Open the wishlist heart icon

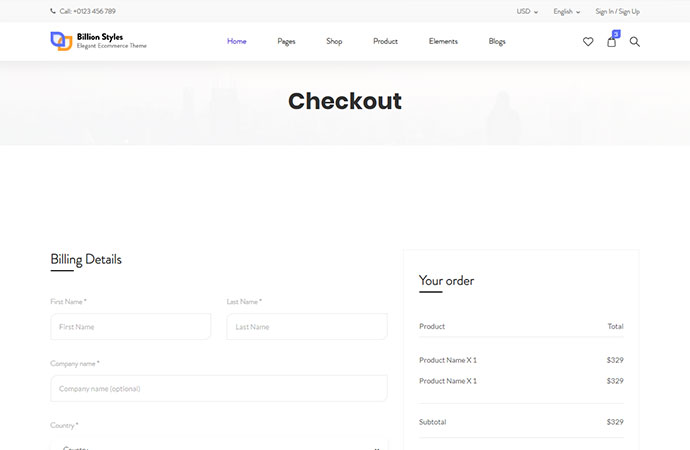tap(588, 42)
